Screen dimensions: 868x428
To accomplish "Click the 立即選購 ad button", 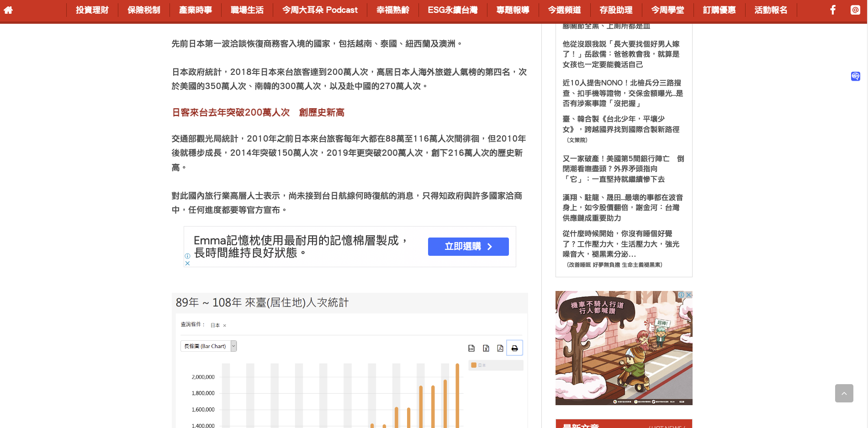I will [468, 247].
